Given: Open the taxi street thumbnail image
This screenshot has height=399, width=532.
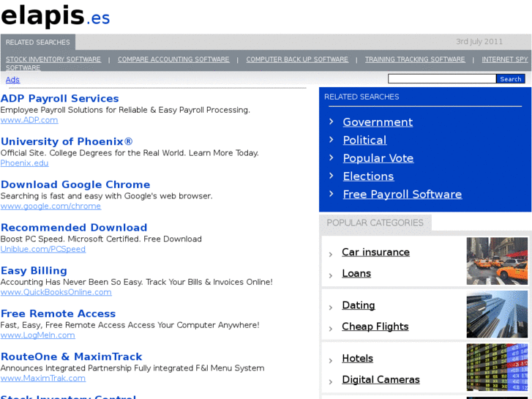Looking at the screenshot, I should point(497,261).
